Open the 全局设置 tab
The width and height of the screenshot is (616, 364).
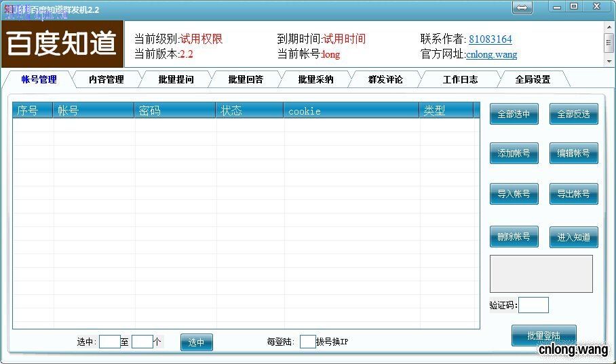click(533, 80)
